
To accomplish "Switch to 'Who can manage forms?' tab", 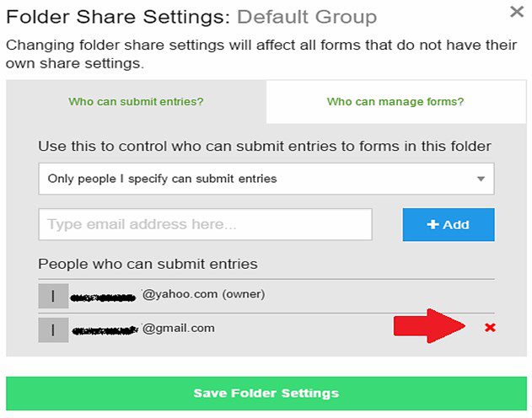I will [395, 101].
